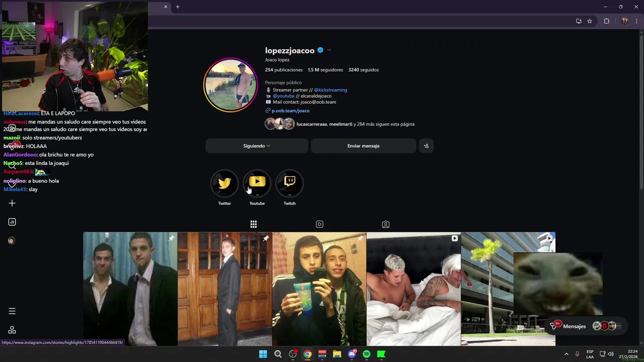Open the p.oob.team/joaco link
Viewport: 644px width, 362px height.
point(290,111)
